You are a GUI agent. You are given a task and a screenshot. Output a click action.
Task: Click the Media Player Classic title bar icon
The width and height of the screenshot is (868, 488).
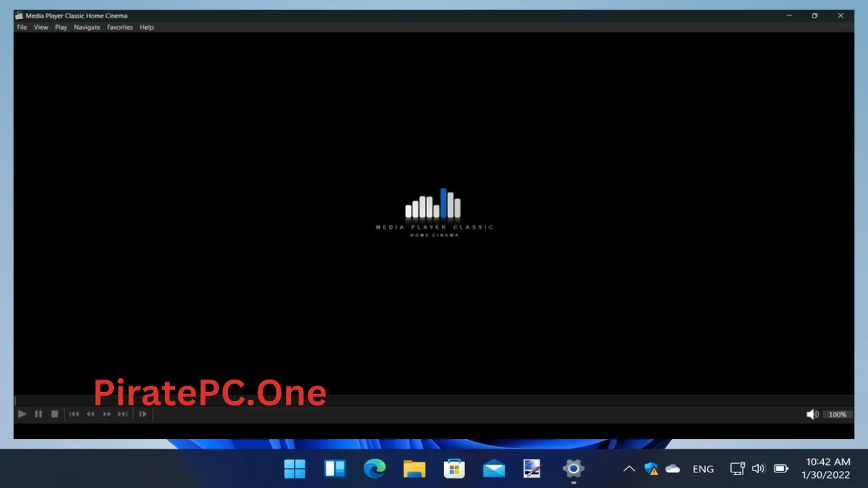(x=19, y=16)
